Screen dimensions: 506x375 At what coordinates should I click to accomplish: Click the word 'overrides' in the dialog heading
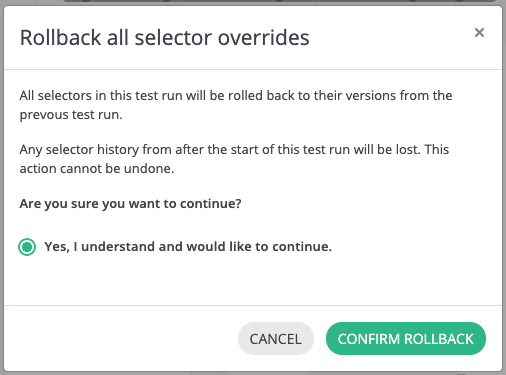click(264, 38)
